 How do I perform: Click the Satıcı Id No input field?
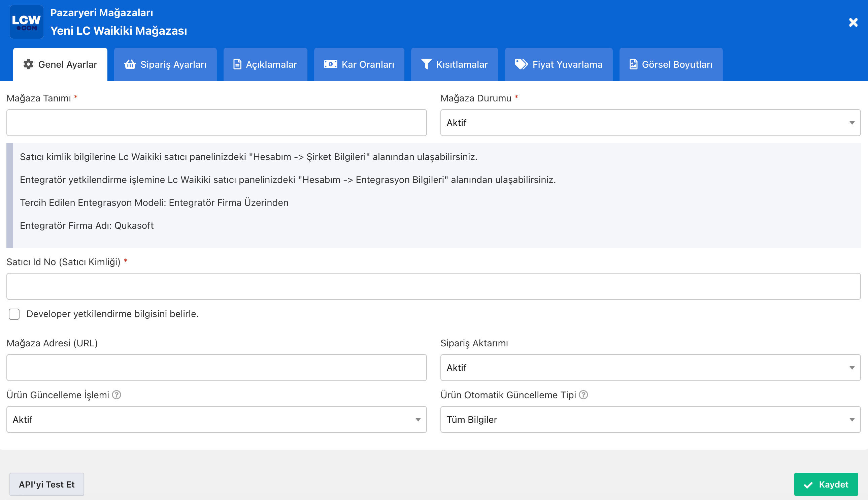pos(433,286)
